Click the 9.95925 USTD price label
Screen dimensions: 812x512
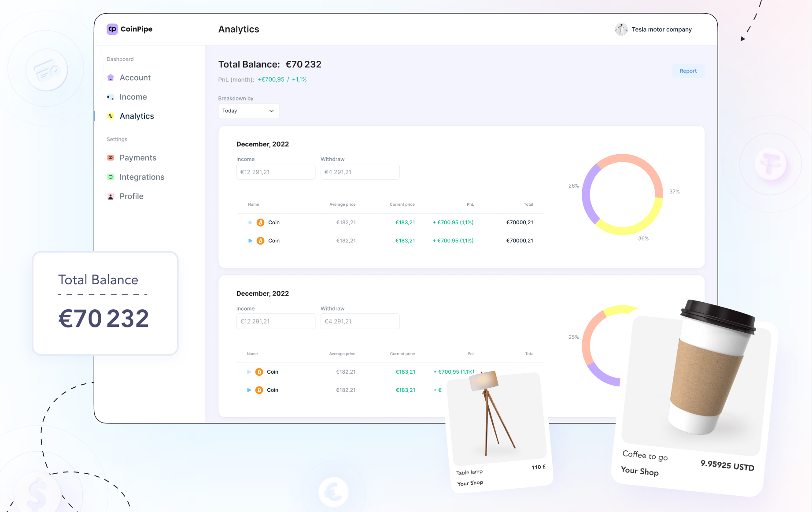coord(727,465)
